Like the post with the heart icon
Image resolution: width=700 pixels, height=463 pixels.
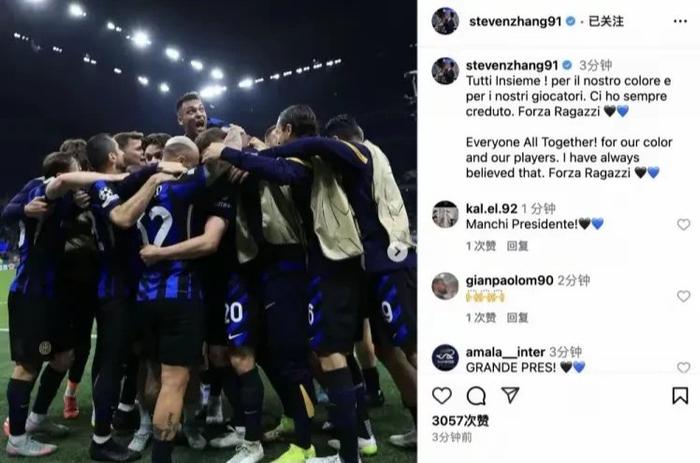pyautogui.click(x=442, y=396)
